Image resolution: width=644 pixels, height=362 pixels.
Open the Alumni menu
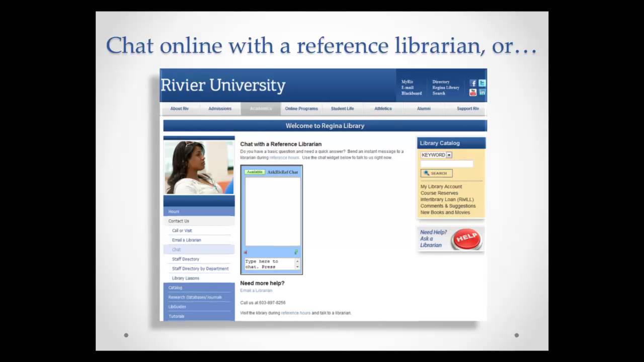coord(424,109)
